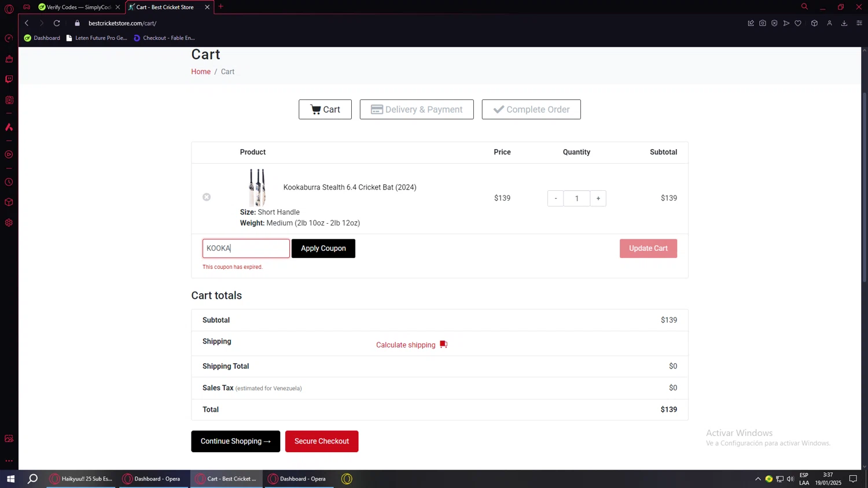Open Aria AI icon in sidebar
The height and width of the screenshot is (488, 868).
point(9,127)
